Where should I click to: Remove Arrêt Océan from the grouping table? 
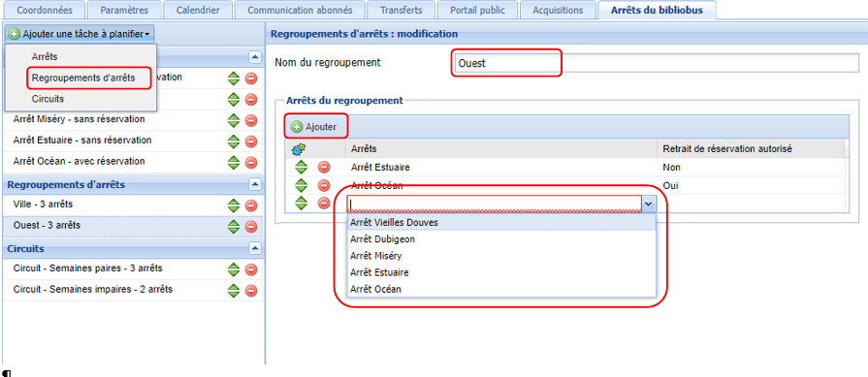324,185
